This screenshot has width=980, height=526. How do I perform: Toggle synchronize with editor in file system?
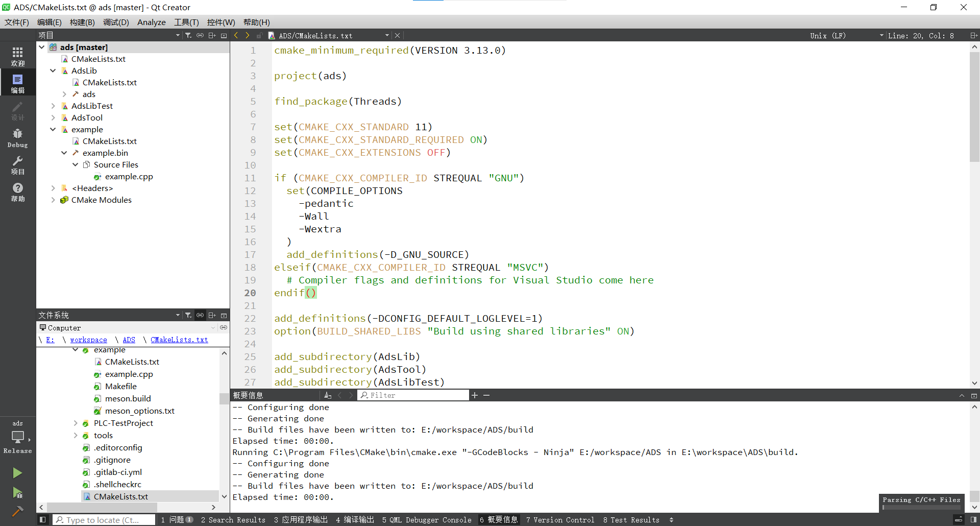[200, 316]
